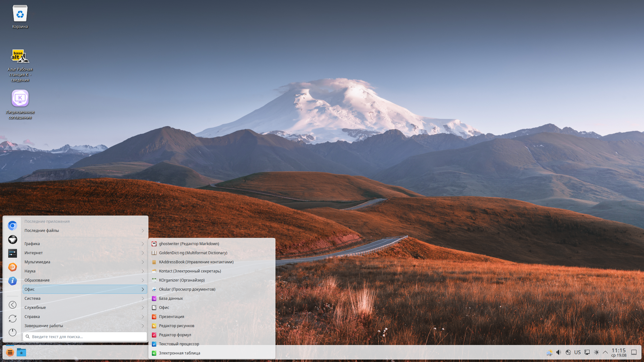Click the show desktop icon after the clock
Viewport: 644px width, 362px height.
tap(634, 352)
